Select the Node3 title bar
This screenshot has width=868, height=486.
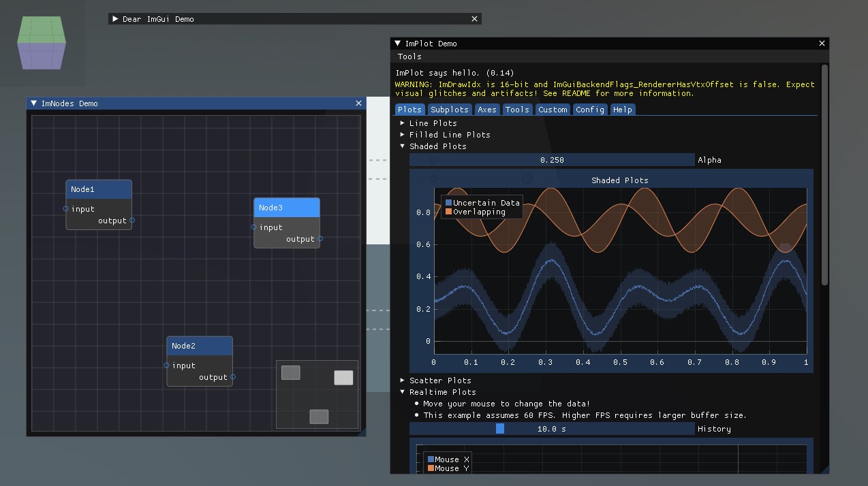[x=287, y=208]
